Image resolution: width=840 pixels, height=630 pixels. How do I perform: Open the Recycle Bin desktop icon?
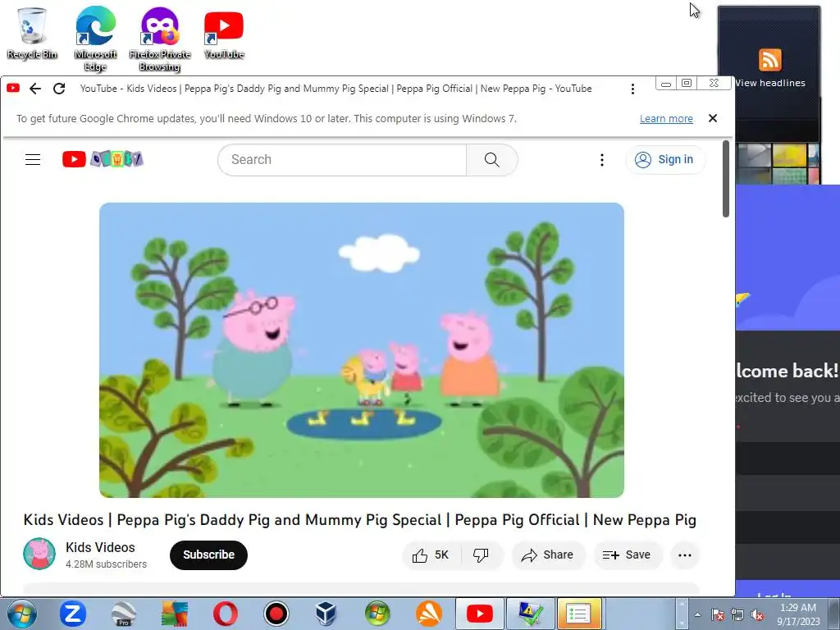click(x=32, y=33)
